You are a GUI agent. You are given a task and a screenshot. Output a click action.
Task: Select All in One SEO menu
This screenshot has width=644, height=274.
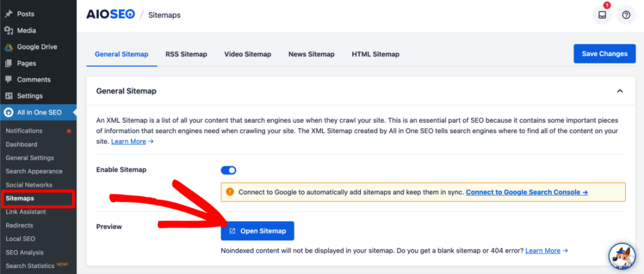[38, 112]
